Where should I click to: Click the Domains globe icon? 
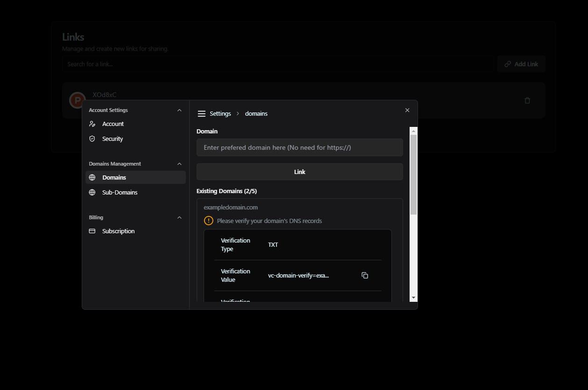92,178
